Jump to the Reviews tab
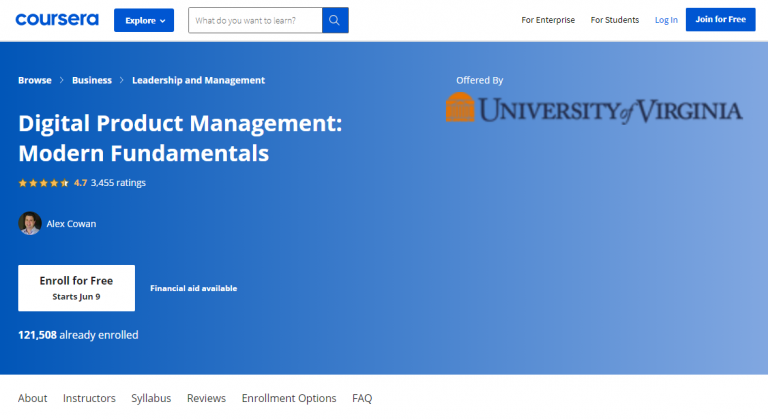This screenshot has width=768, height=419. coord(206,398)
